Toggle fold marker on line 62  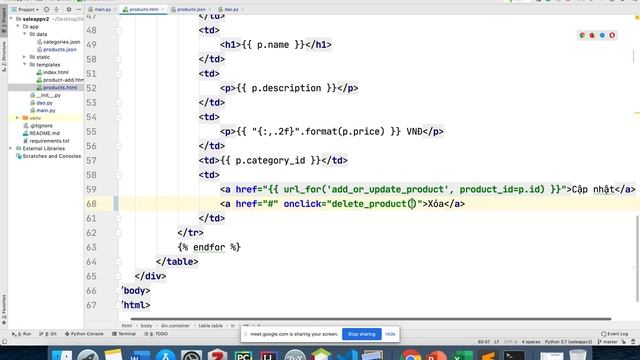click(x=118, y=233)
